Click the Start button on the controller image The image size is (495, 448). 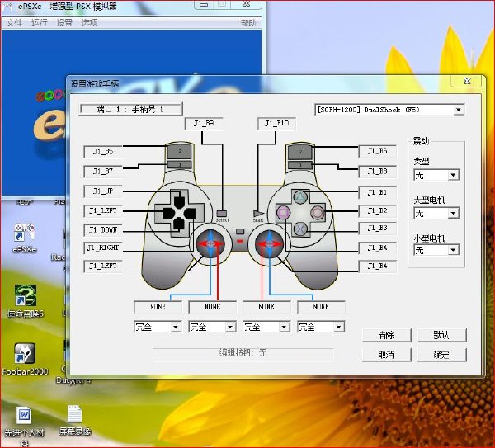click(x=258, y=214)
